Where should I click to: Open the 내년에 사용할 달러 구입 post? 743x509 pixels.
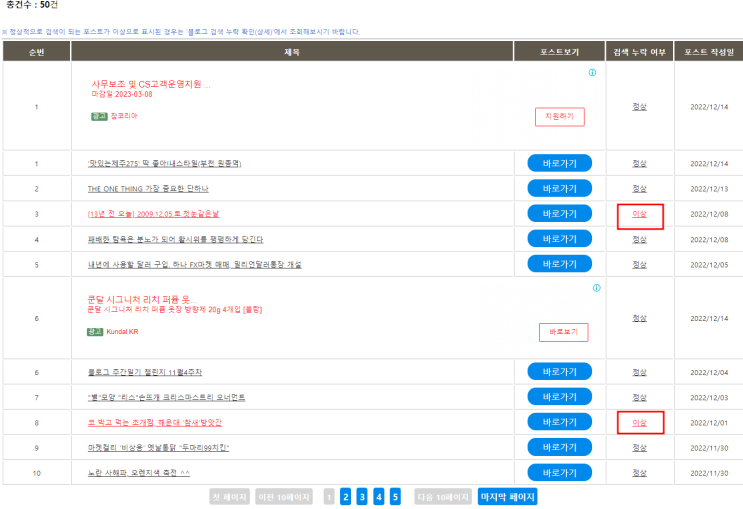point(194,264)
